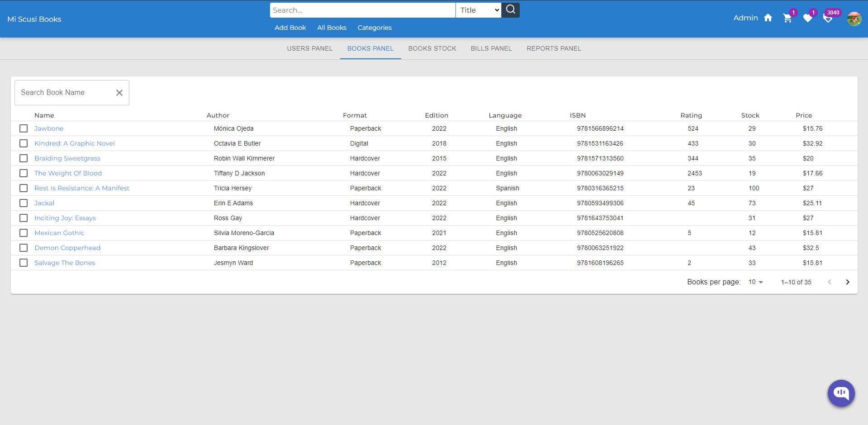Open the Books per page dropdown

[755, 282]
